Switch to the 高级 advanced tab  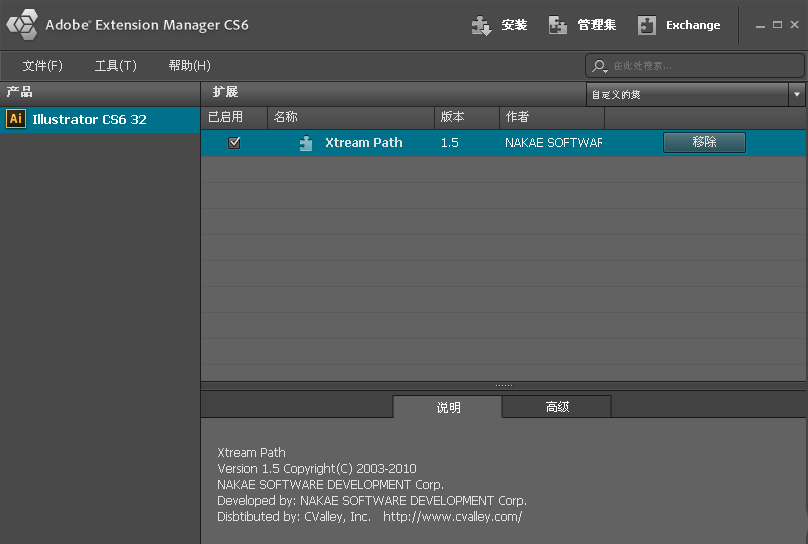pos(557,407)
